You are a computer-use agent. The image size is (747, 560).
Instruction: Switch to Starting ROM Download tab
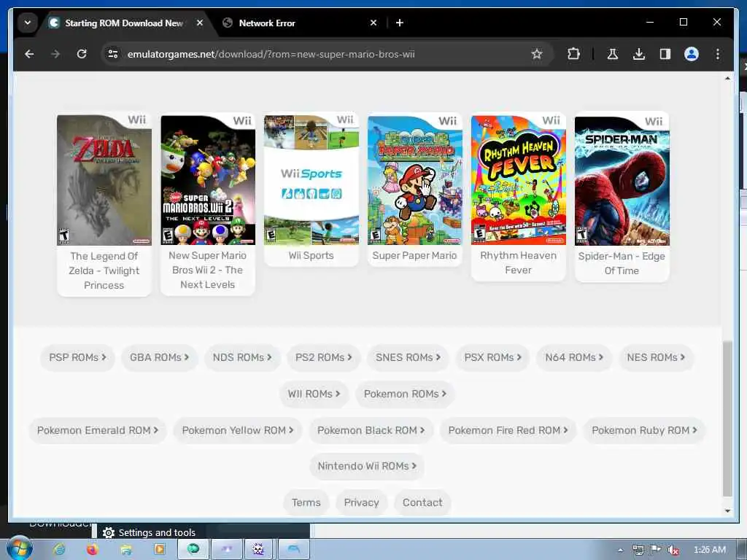124,23
